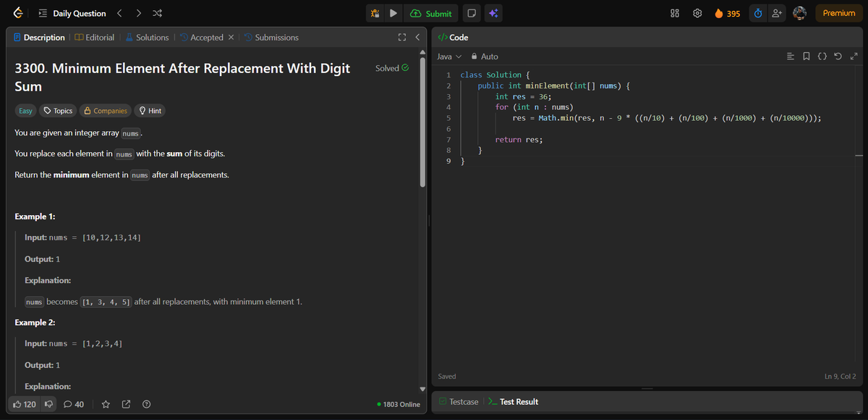The height and width of the screenshot is (420, 868).
Task: Click the Solved status check indicator
Action: click(393, 68)
